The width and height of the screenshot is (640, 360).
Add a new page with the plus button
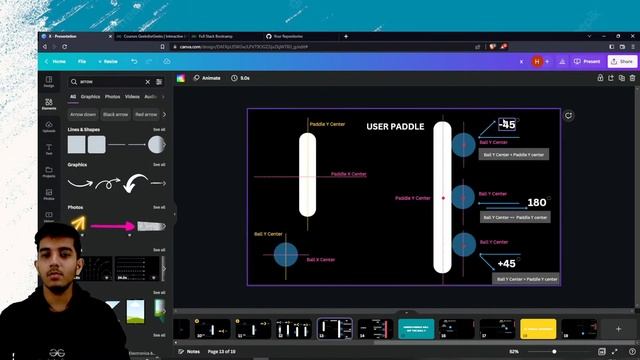point(618,329)
